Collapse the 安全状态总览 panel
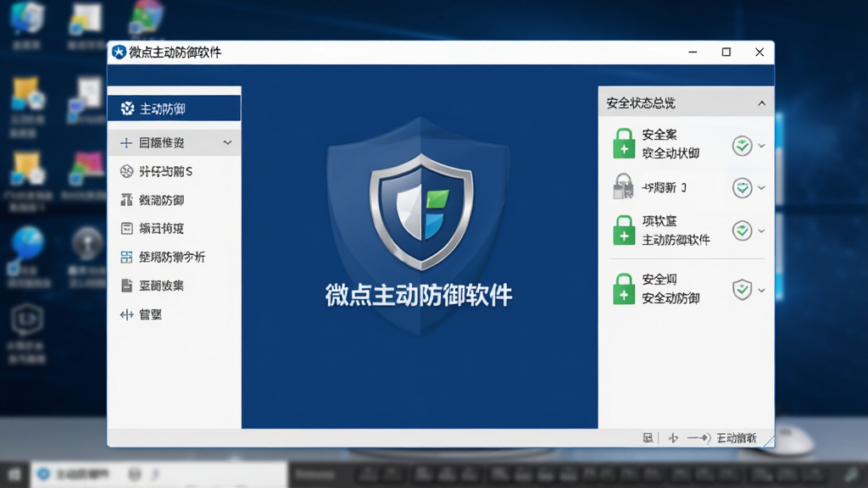The width and height of the screenshot is (868, 488). tap(762, 103)
